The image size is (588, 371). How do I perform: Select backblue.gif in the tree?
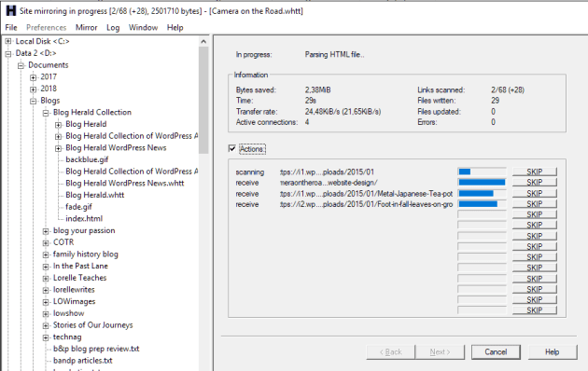[x=87, y=159]
